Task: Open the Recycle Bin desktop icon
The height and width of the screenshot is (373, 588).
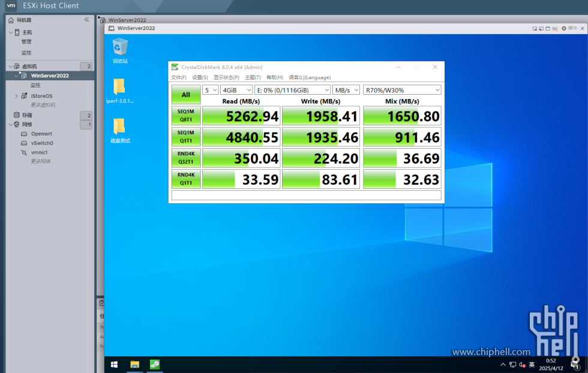Action: (120, 51)
